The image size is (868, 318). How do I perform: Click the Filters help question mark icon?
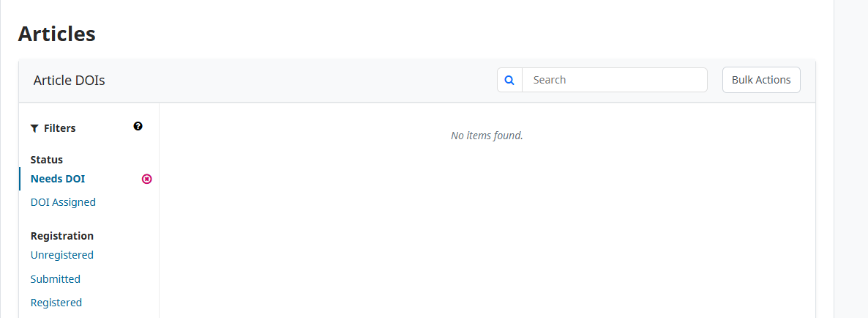(138, 126)
